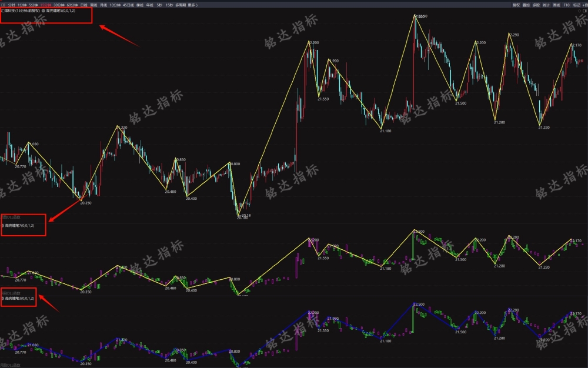The height and width of the screenshot is (368, 588).
Task: Click the 22.170 peak label in main chart
Action: [576, 45]
